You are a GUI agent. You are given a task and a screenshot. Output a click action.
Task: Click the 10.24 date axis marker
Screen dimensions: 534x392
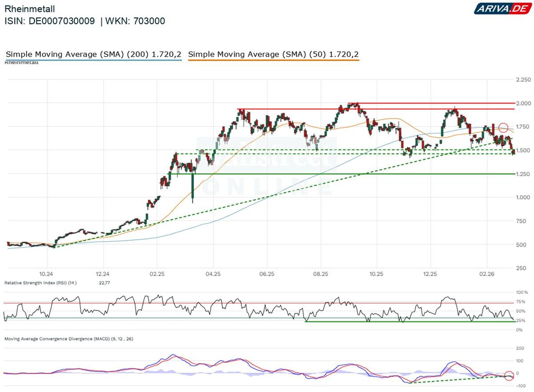click(46, 275)
